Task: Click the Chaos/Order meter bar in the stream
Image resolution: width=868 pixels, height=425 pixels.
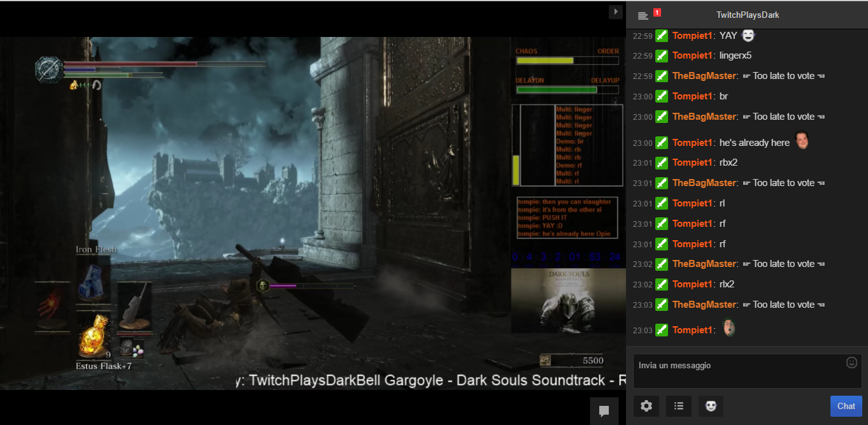Action: pyautogui.click(x=567, y=61)
